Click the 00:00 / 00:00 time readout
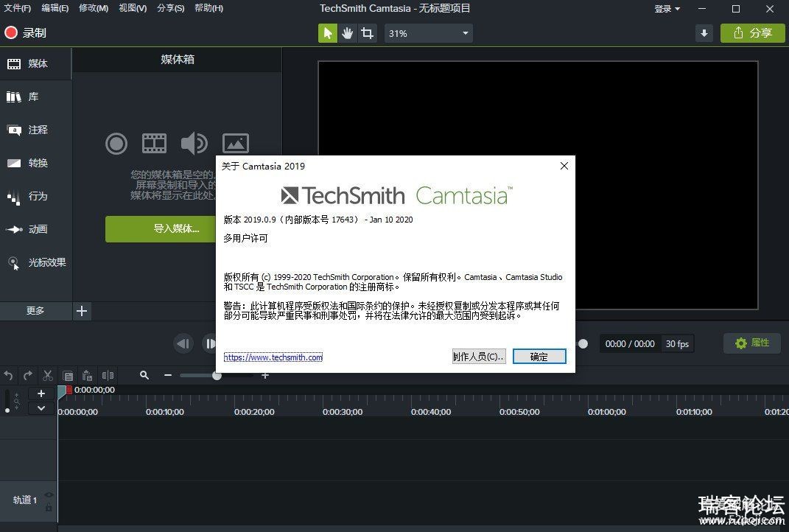Viewport: 789px width, 532px height. pos(630,344)
